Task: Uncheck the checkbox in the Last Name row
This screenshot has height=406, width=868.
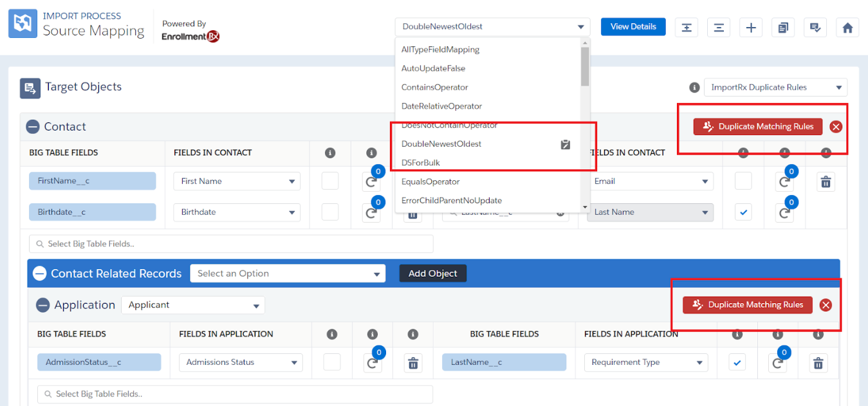Action: pos(743,212)
